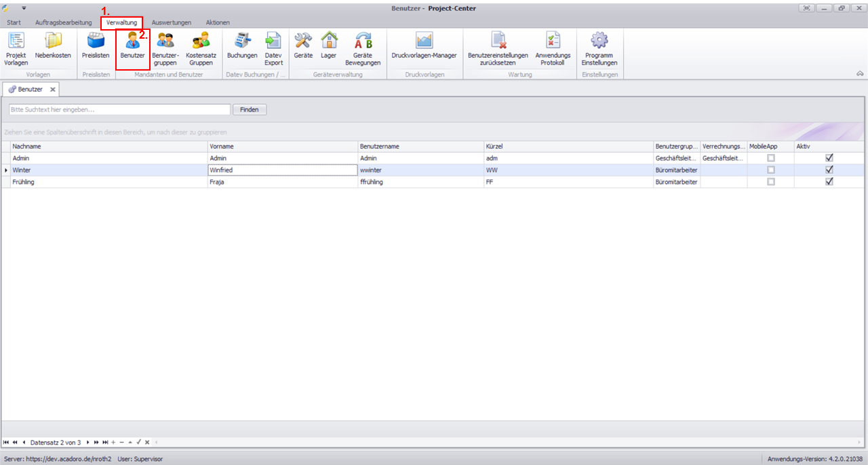
Task: Go to next record in navigator
Action: point(87,442)
